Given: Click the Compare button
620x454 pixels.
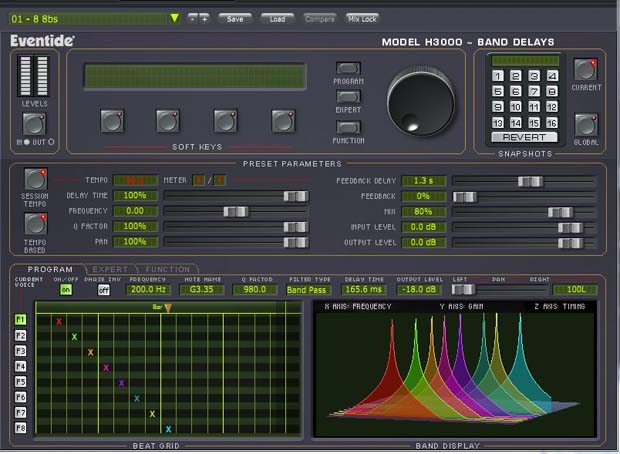Looking at the screenshot, I should tap(319, 19).
